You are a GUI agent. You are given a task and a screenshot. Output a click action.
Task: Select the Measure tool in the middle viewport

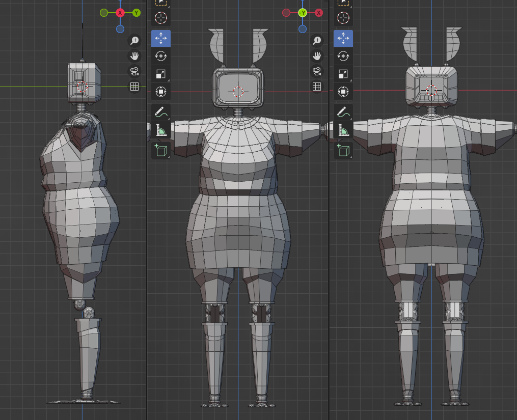(x=161, y=131)
